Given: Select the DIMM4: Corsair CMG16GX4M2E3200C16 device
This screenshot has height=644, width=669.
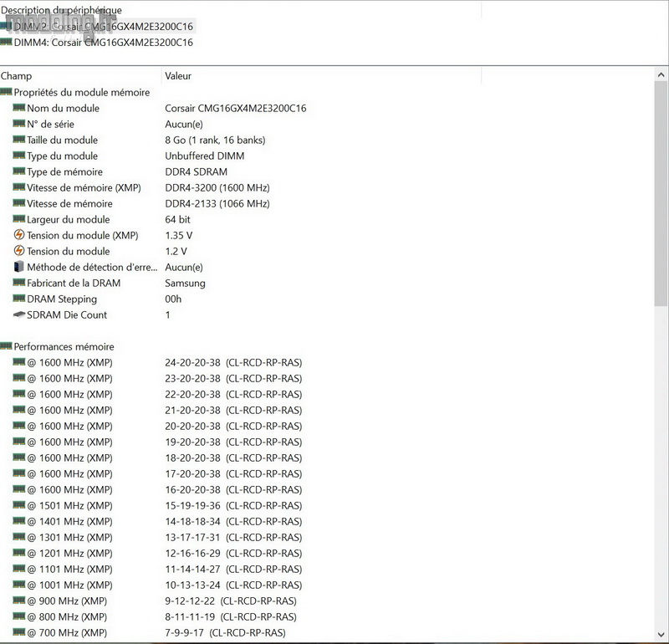Looking at the screenshot, I should [x=103, y=43].
